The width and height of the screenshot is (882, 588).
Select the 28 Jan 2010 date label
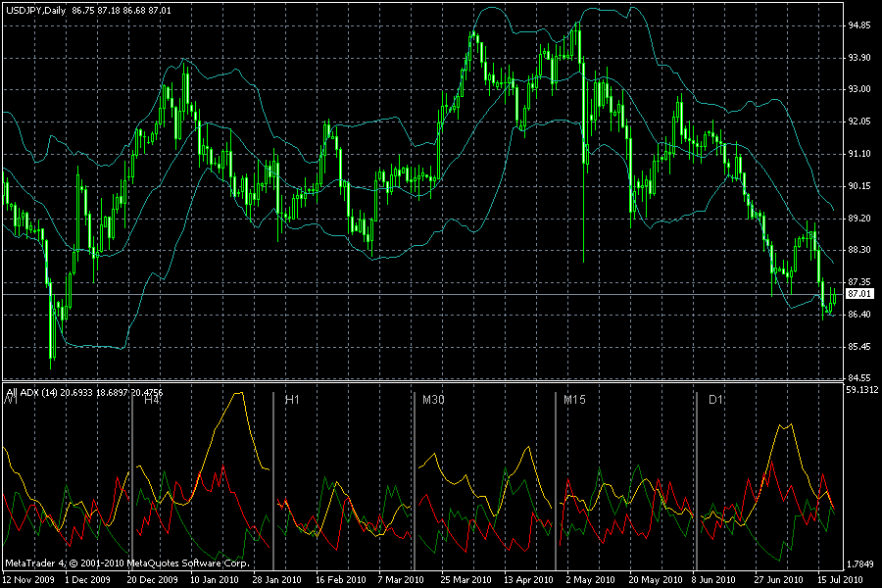(x=276, y=579)
